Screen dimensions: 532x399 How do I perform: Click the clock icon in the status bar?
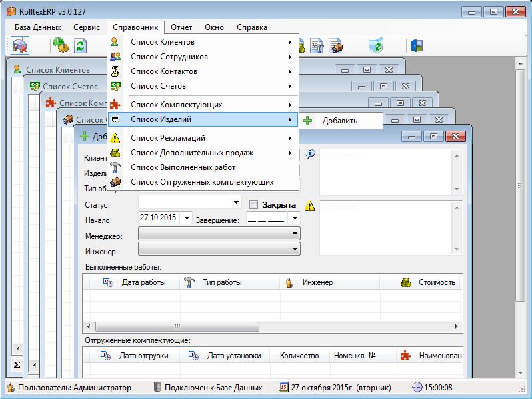pyautogui.click(x=417, y=387)
